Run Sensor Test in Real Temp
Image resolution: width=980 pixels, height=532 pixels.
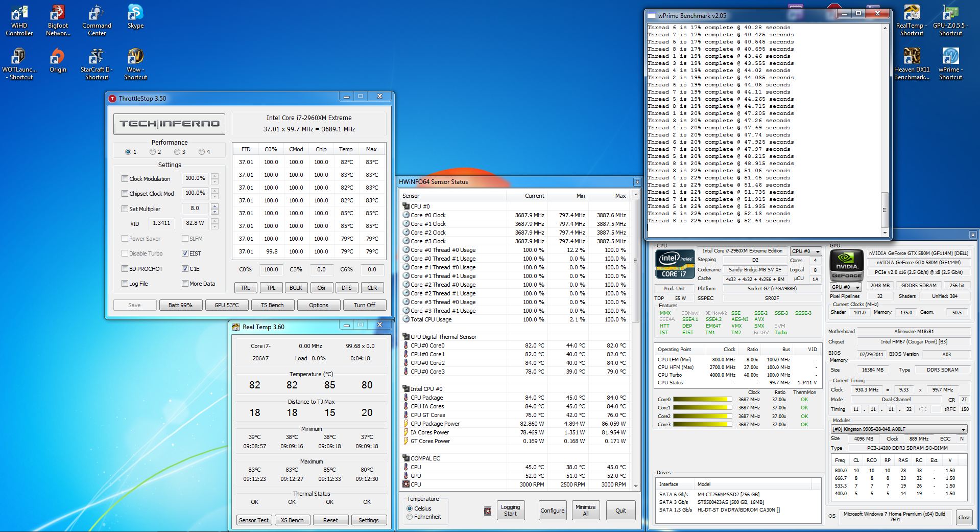pos(254,520)
